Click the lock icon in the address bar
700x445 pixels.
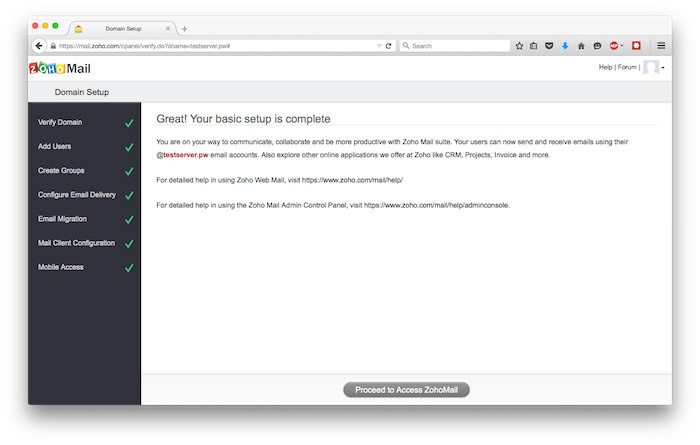click(x=53, y=46)
